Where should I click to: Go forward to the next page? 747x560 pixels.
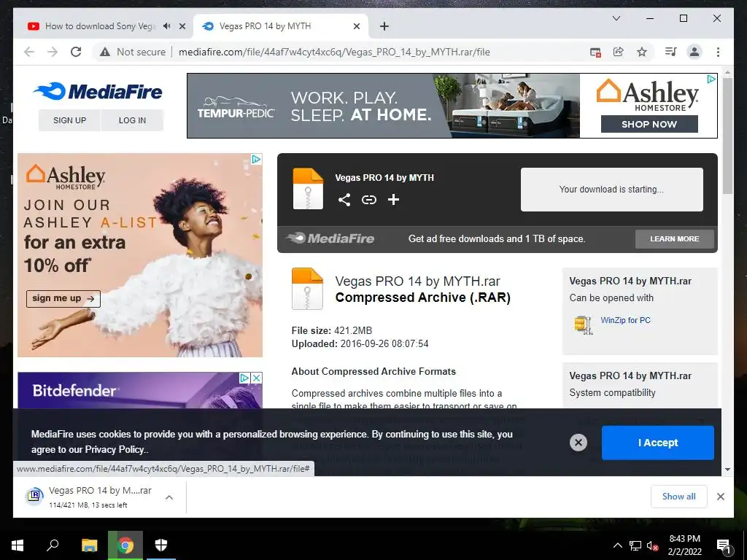tap(53, 52)
